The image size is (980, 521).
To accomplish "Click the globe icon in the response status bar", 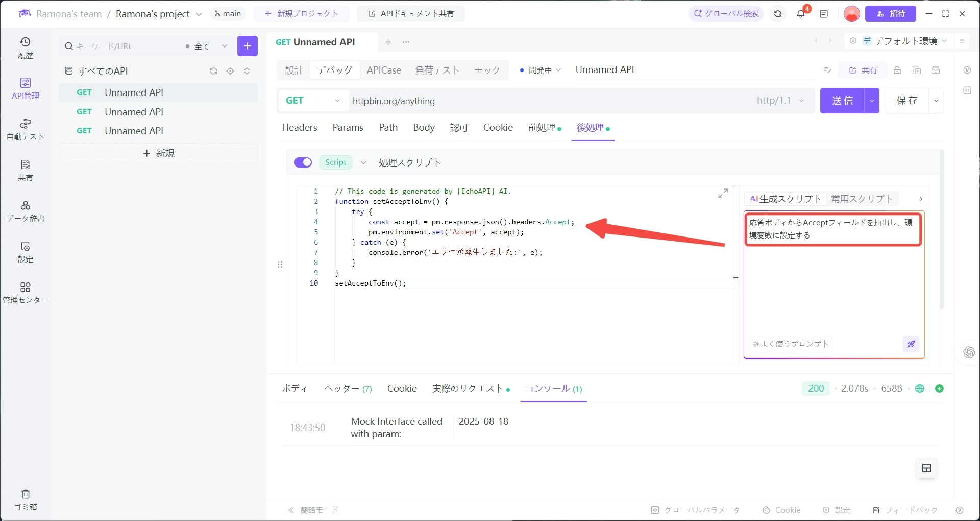I will tap(920, 388).
